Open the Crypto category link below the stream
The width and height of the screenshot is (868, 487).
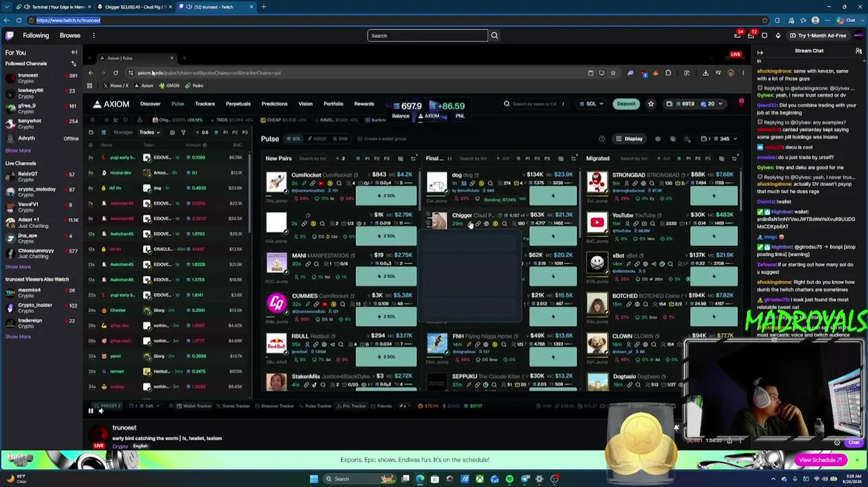tap(120, 446)
